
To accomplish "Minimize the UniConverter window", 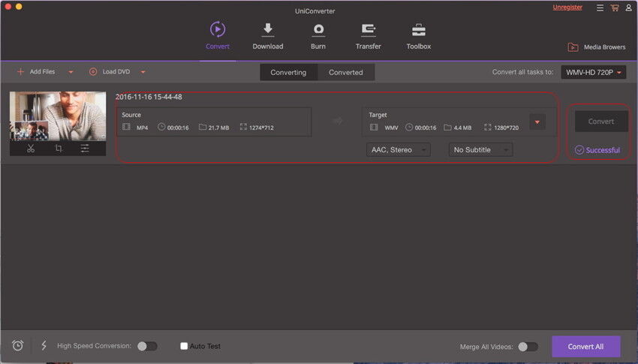I will click(x=19, y=6).
